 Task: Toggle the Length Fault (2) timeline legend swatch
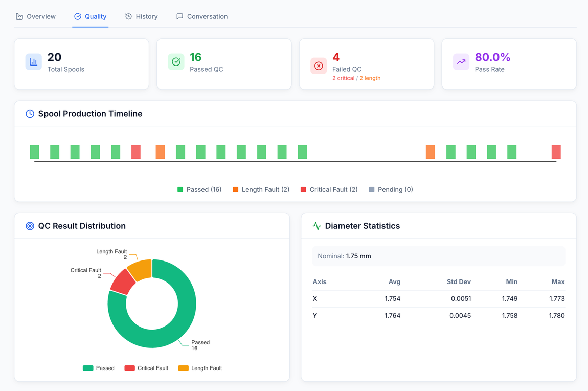[236, 190]
